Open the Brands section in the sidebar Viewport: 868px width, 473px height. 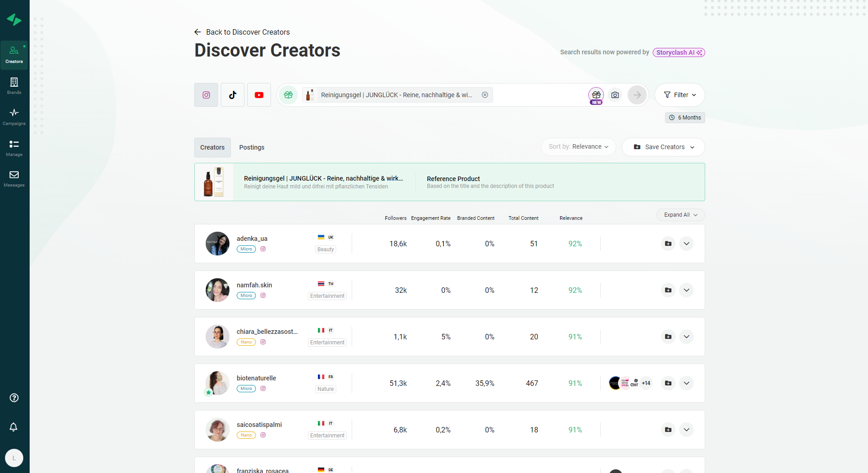(x=14, y=85)
